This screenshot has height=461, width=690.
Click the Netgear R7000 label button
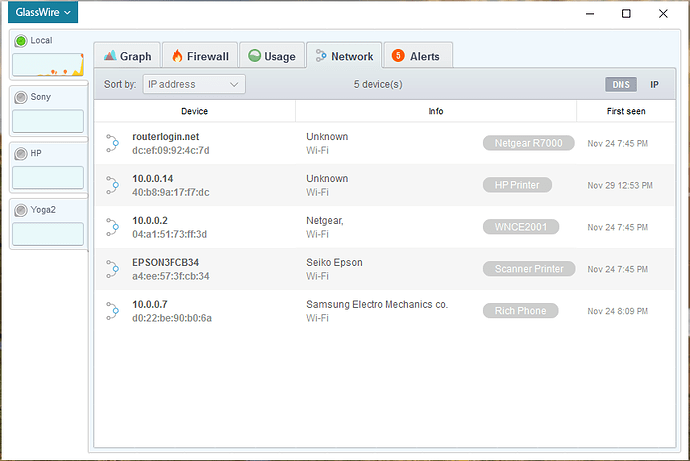pos(528,143)
